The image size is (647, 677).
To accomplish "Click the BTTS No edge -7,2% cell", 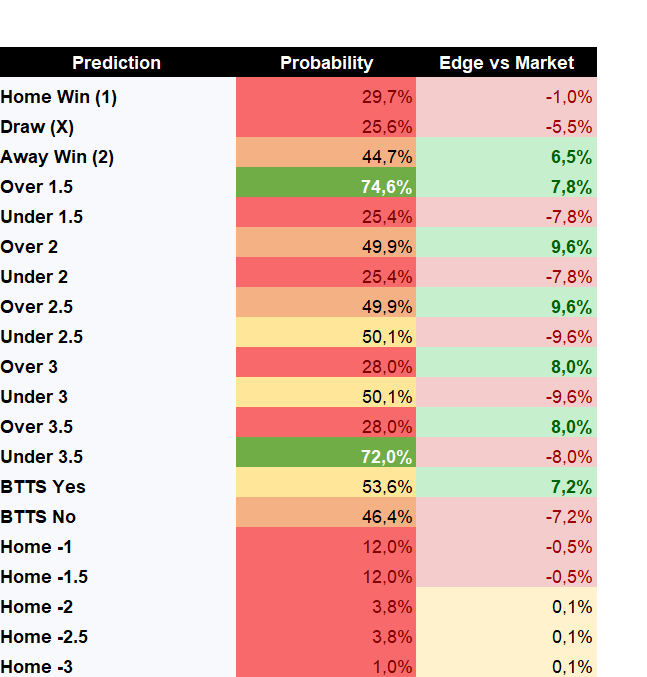I will point(506,517).
